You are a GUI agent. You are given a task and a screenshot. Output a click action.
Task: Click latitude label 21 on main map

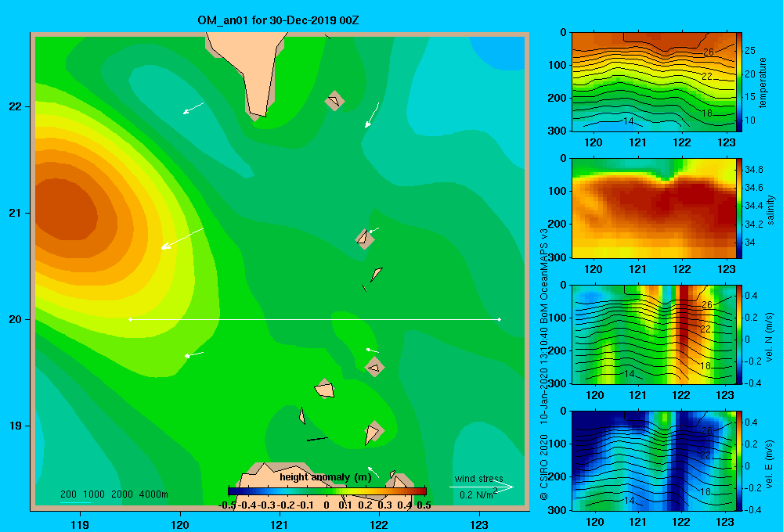[x=16, y=213]
